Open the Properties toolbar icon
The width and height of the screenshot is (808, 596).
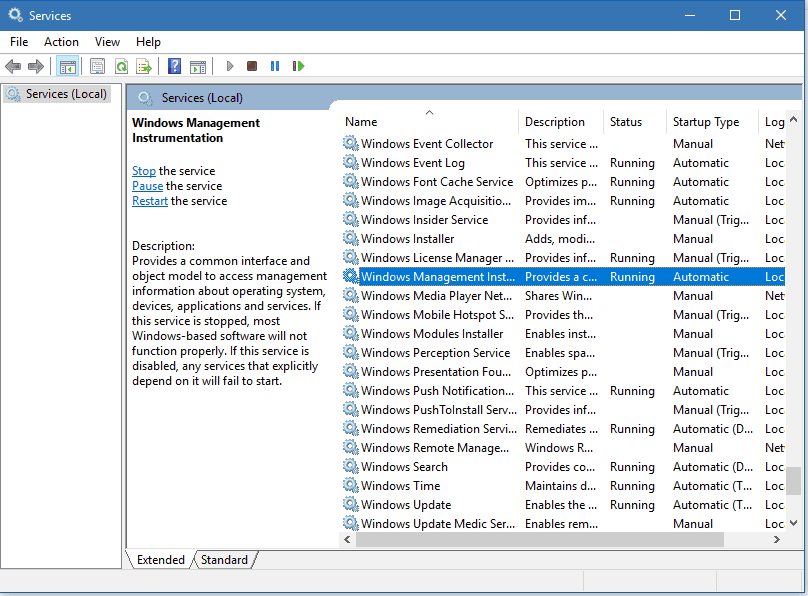[97, 66]
